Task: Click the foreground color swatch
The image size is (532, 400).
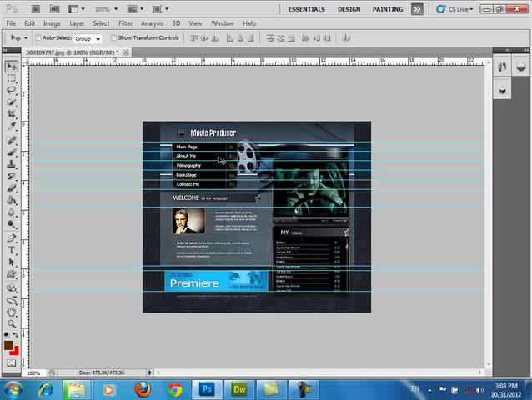Action: point(8,344)
